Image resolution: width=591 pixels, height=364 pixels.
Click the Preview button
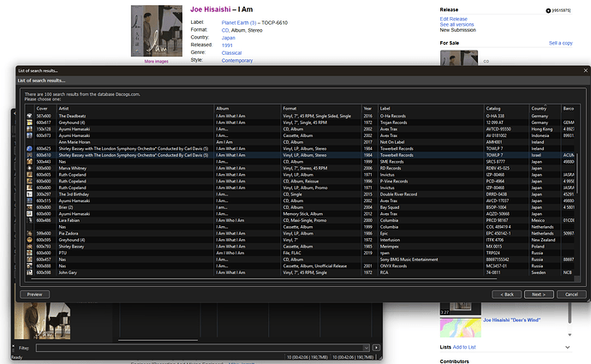point(34,295)
